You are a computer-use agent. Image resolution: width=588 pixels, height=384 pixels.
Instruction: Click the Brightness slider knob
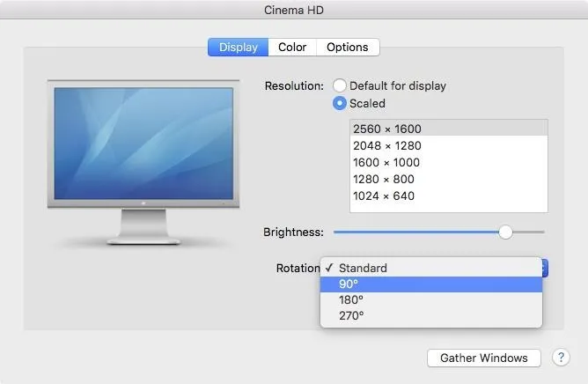[x=505, y=232]
